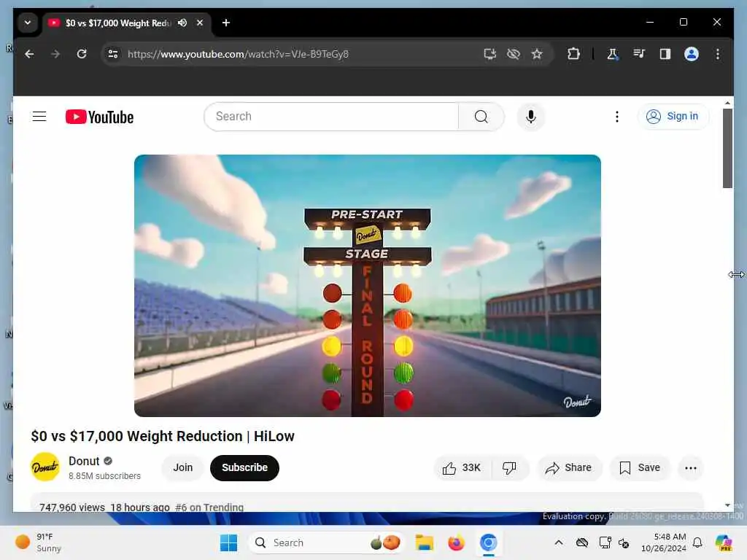Select the $0 vs $17,000 Weight Reduction tab
This screenshot has height=560, width=747.
coord(117,23)
